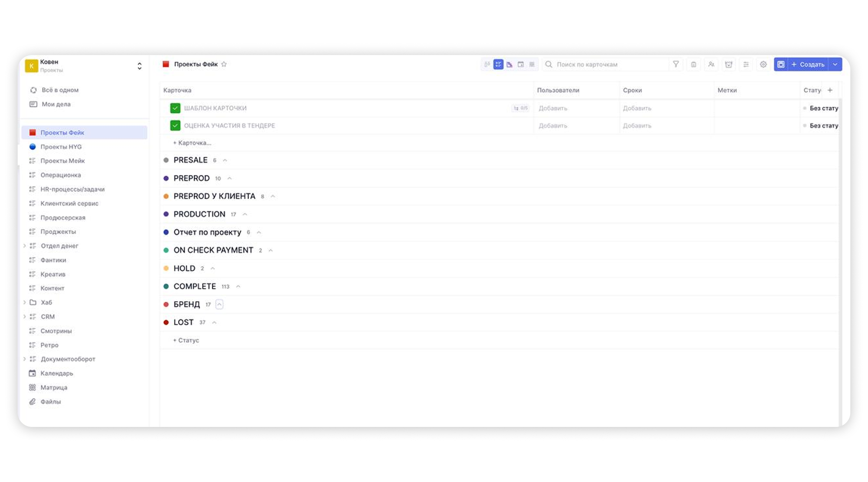This screenshot has height=482, width=868.
Task: Open Календарь in the sidebar
Action: point(56,373)
